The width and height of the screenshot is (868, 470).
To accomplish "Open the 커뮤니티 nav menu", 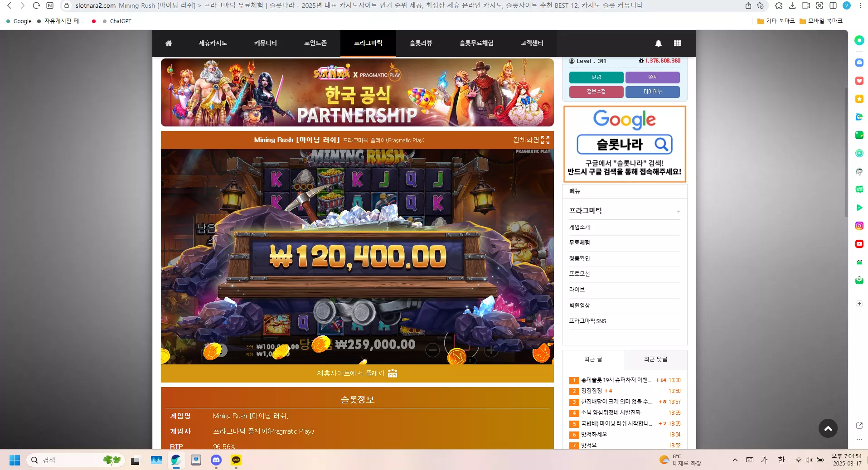I will click(x=266, y=43).
